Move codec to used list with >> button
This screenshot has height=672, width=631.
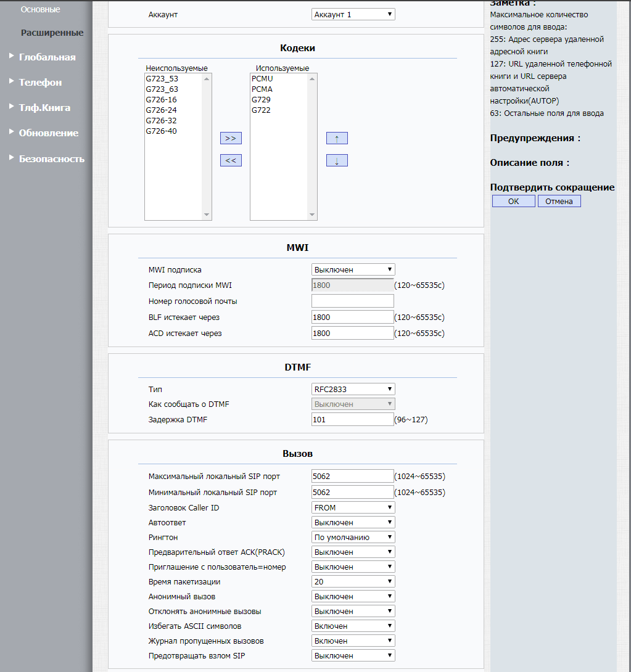click(x=231, y=138)
